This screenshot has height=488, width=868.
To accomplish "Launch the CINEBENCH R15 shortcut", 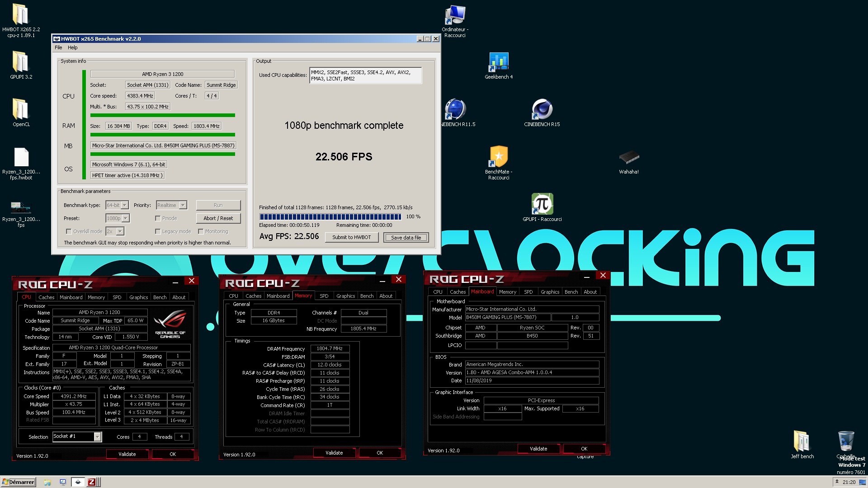I will (542, 109).
